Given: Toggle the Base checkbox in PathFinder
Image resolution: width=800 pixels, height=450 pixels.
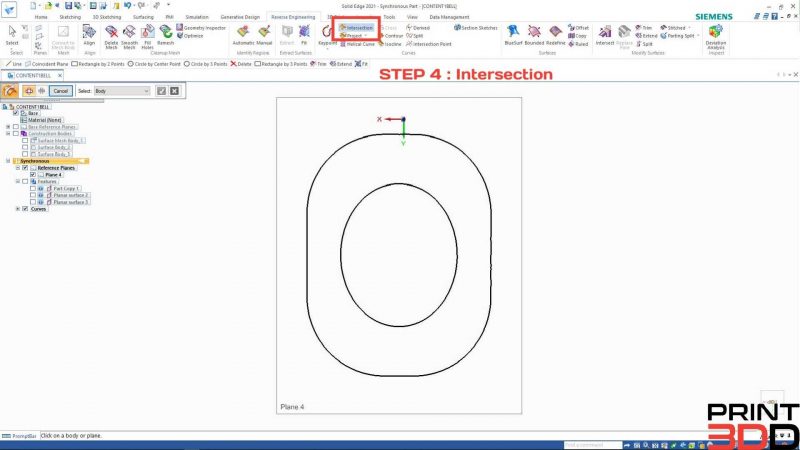Looking at the screenshot, I should point(16,113).
